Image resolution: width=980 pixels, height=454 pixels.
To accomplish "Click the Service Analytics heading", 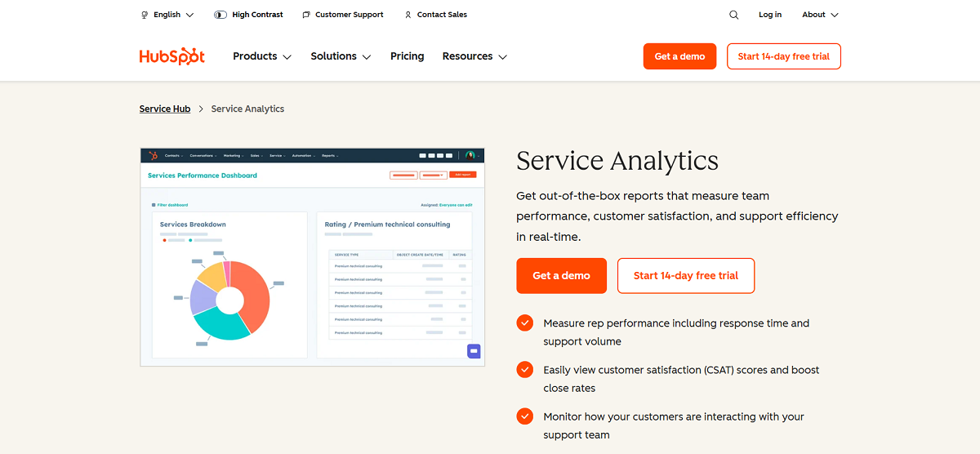I will coord(617,161).
